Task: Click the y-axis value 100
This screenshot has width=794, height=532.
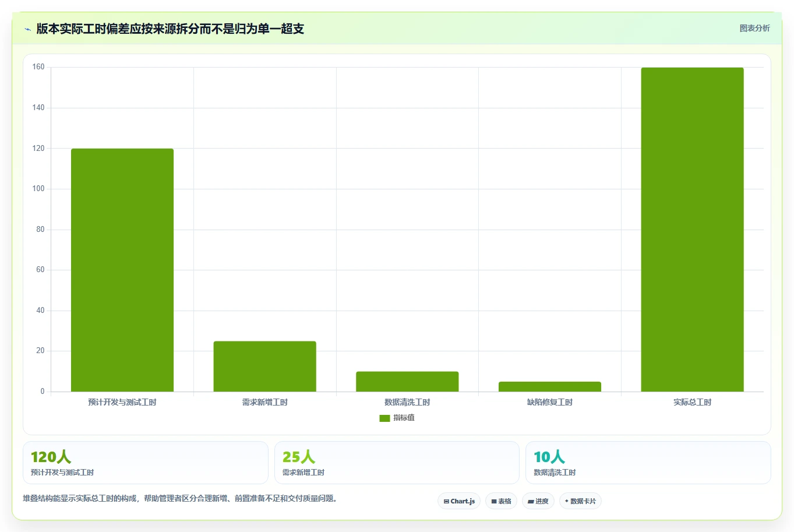Action: click(38, 189)
